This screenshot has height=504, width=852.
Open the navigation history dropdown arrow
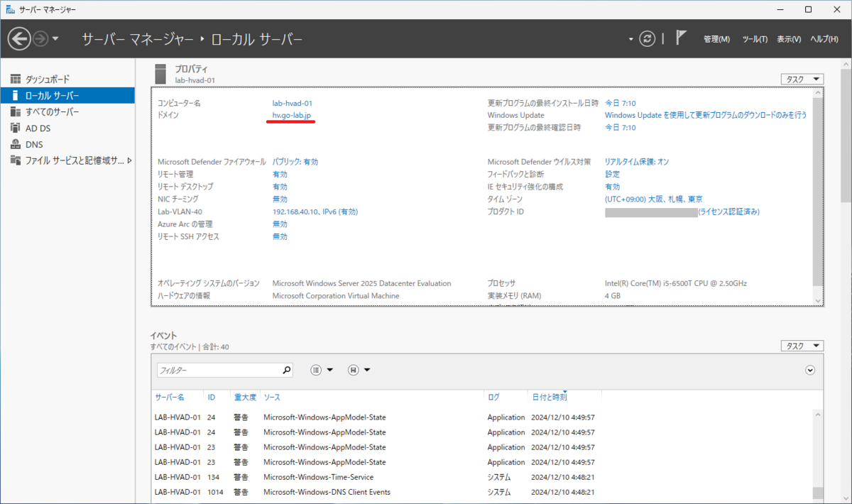[56, 38]
